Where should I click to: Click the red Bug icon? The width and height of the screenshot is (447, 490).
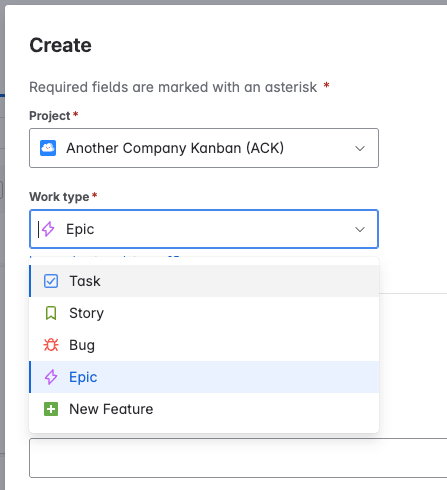click(51, 345)
